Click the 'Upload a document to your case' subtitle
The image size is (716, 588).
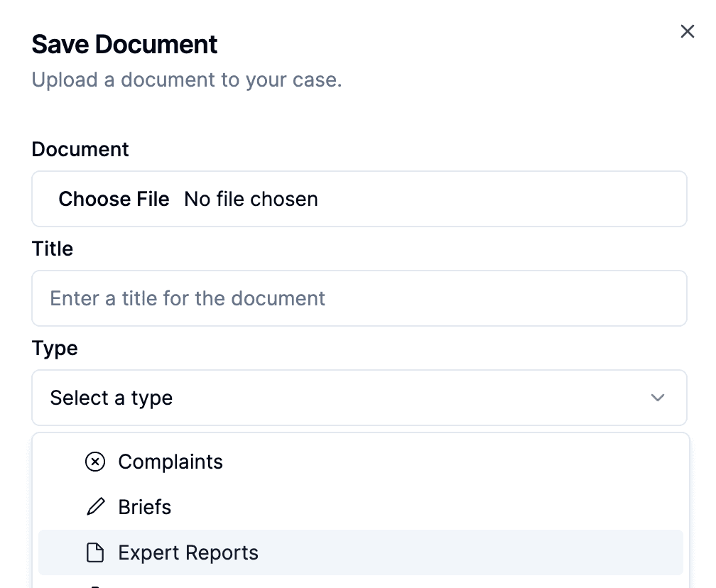coord(187,80)
